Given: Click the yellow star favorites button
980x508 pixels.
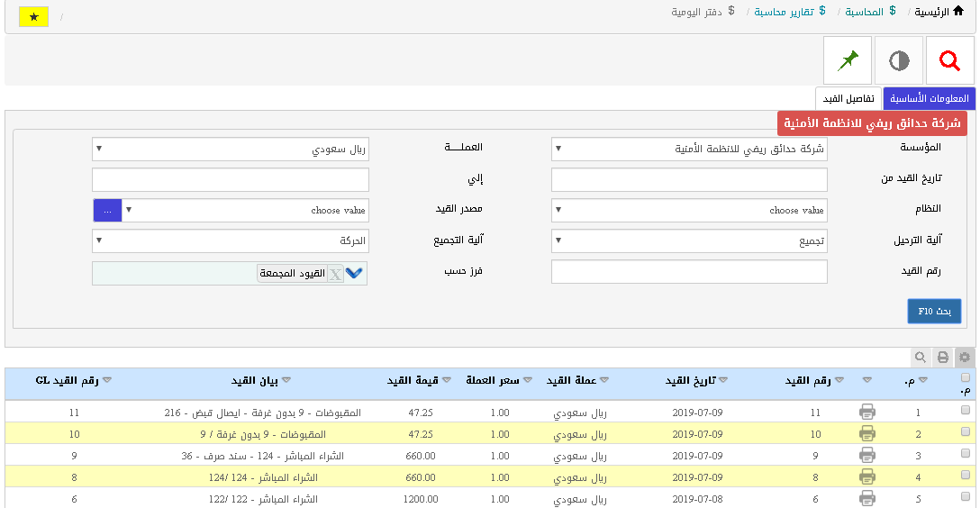Looking at the screenshot, I should click(x=33, y=17).
